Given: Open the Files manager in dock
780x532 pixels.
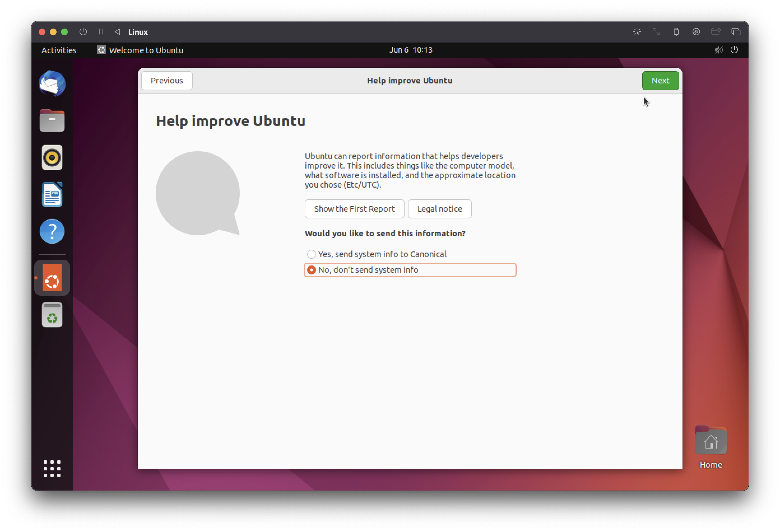Looking at the screenshot, I should pos(52,120).
